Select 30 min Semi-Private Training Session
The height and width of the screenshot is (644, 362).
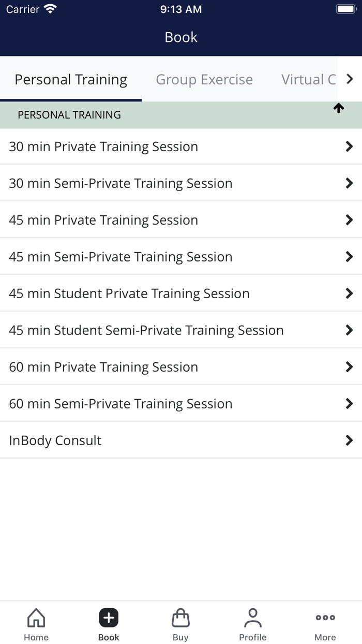tap(120, 183)
